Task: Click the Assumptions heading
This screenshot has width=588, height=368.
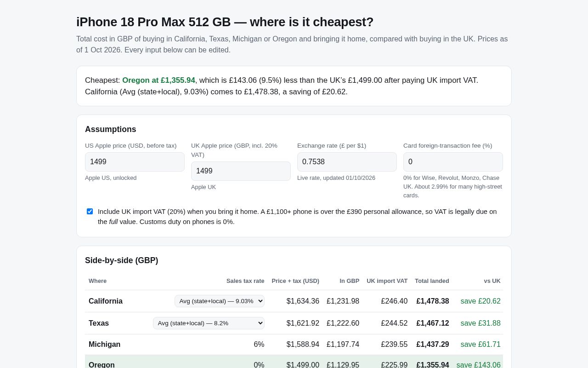Action: [x=111, y=129]
